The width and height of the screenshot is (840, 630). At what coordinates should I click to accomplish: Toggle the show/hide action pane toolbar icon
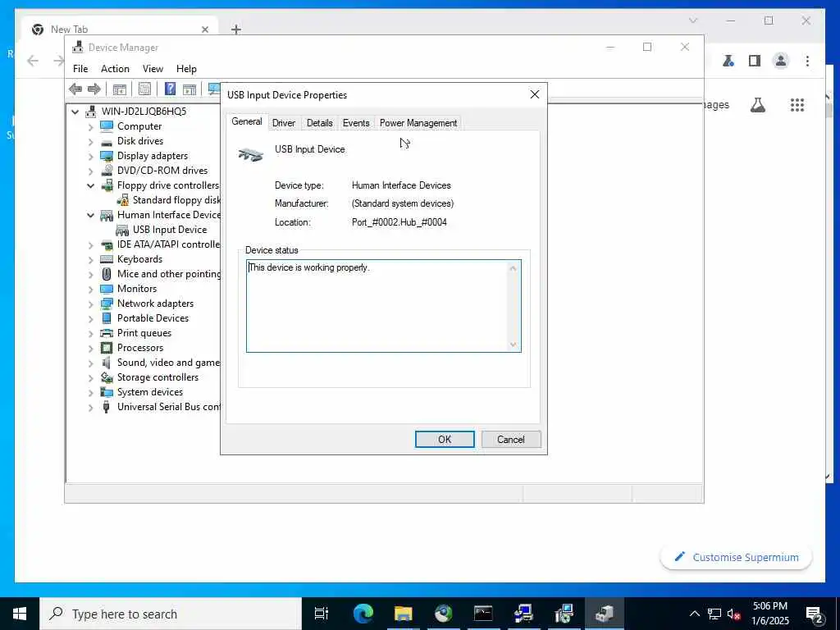coord(189,89)
